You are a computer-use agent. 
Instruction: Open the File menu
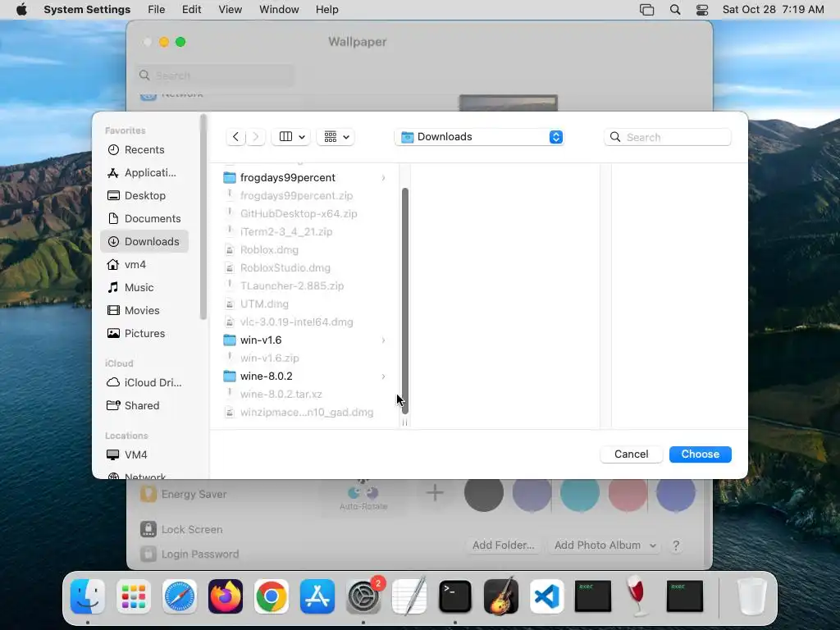(x=157, y=10)
